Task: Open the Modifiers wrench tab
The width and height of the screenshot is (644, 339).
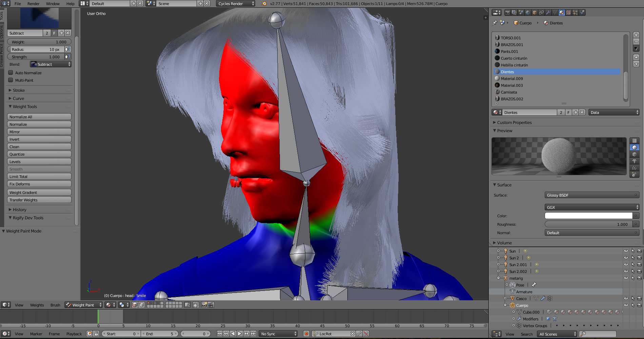Action: [548, 13]
